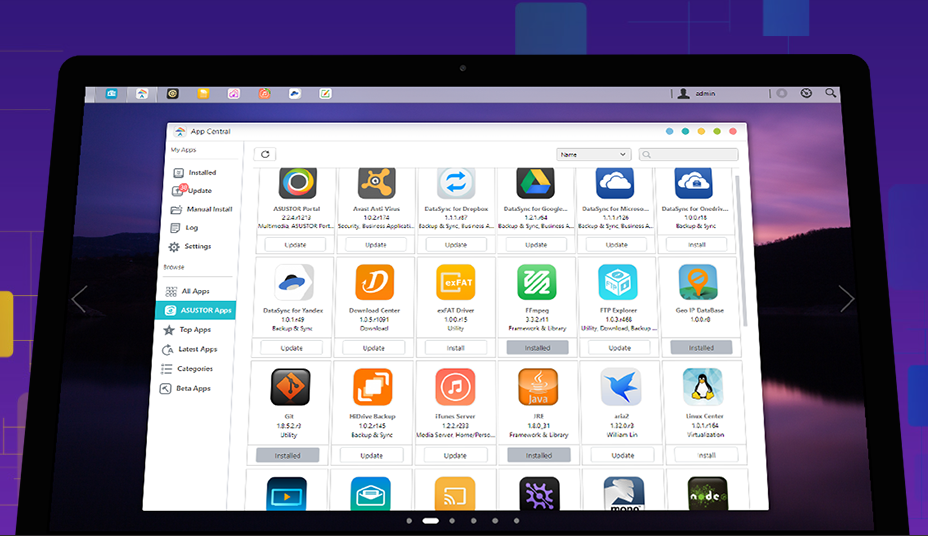Select the Node.js app icon

click(708, 493)
